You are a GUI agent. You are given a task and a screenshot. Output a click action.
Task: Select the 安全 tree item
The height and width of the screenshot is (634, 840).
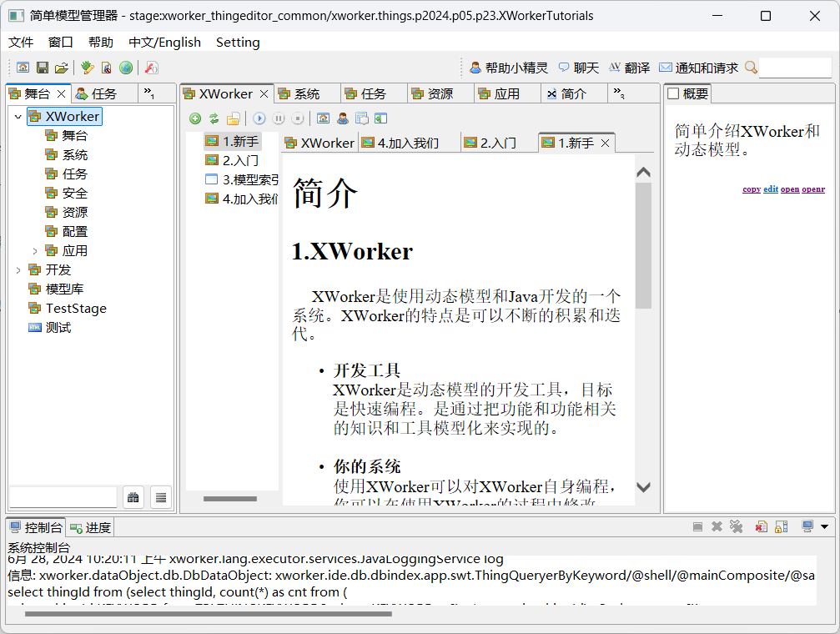[x=67, y=193]
